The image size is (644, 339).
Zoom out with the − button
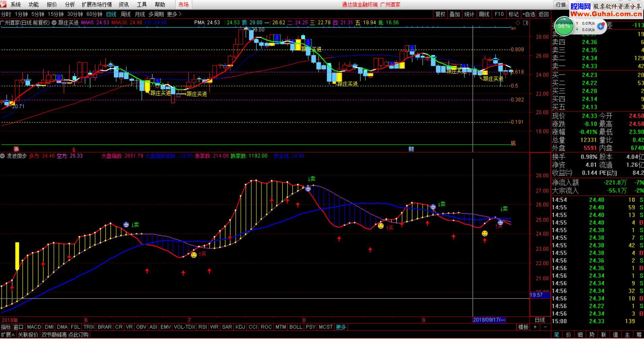[x=545, y=327]
